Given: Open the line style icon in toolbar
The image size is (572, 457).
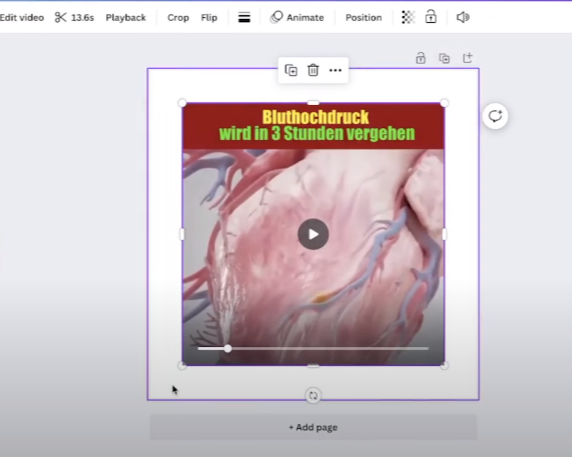Looking at the screenshot, I should pos(244,17).
